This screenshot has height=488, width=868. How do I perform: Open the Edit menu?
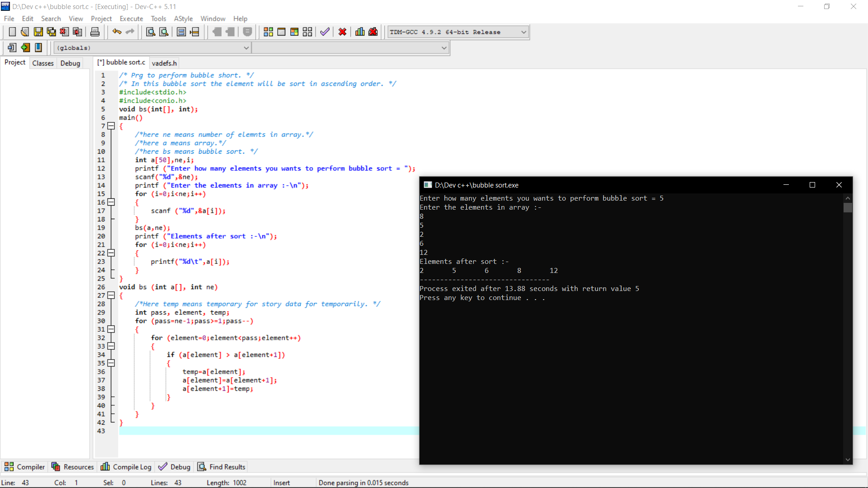(x=28, y=19)
